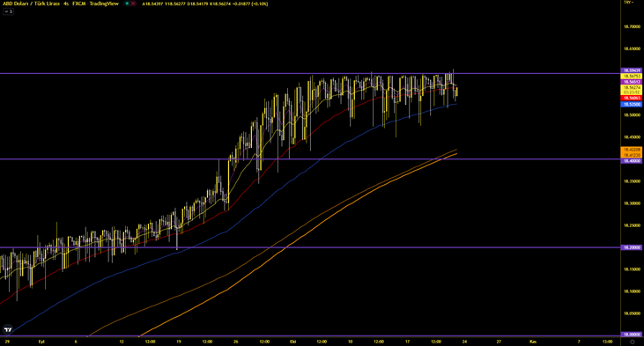Expand the collapsed indicators legend showing 3
The image size is (644, 346).
pyautogui.click(x=8, y=11)
